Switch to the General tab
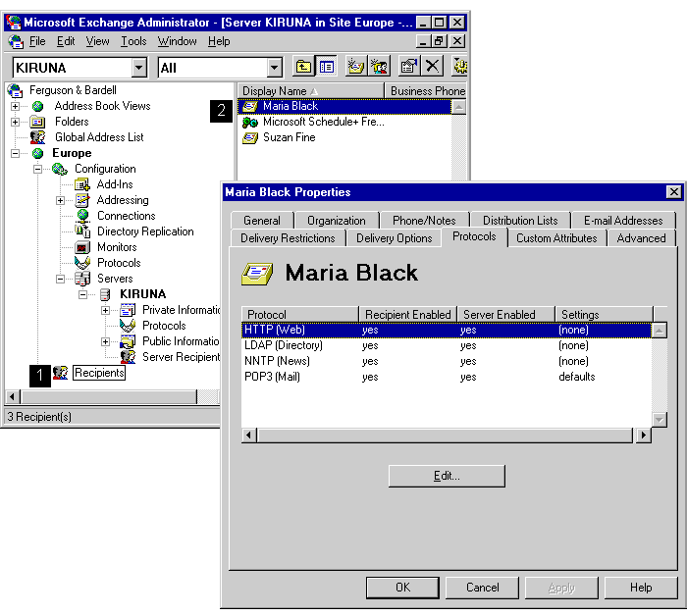This screenshot has height=616, width=687. tap(262, 221)
